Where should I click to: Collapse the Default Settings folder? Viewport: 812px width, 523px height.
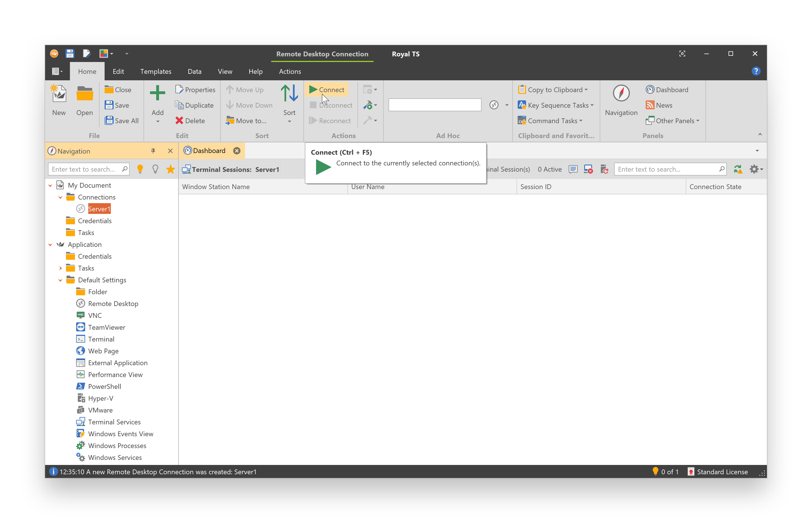[60, 280]
